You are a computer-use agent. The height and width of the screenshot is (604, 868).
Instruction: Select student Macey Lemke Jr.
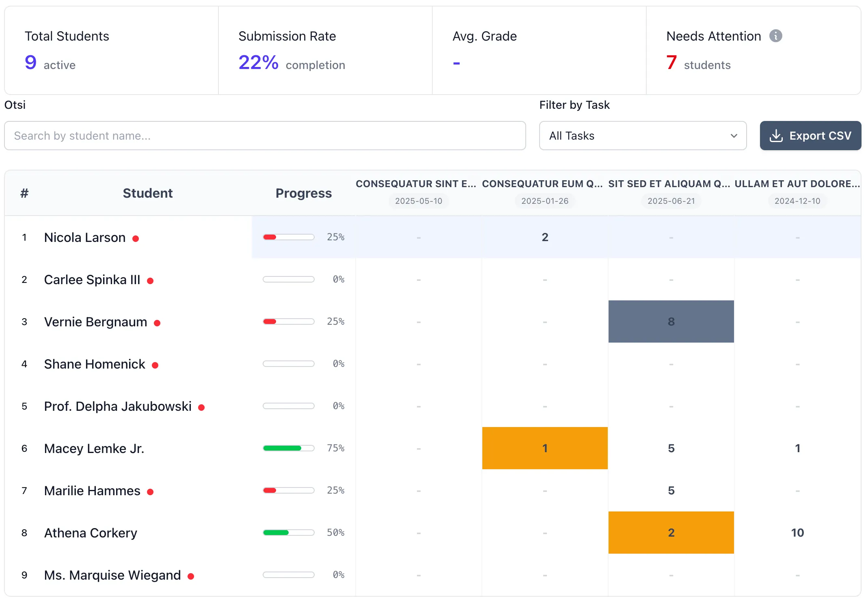pos(94,449)
